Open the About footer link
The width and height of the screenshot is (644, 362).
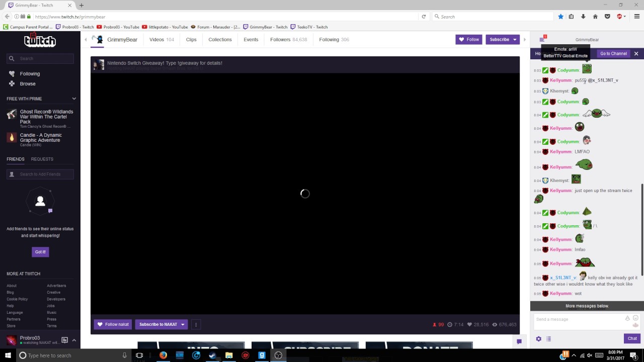click(x=12, y=286)
